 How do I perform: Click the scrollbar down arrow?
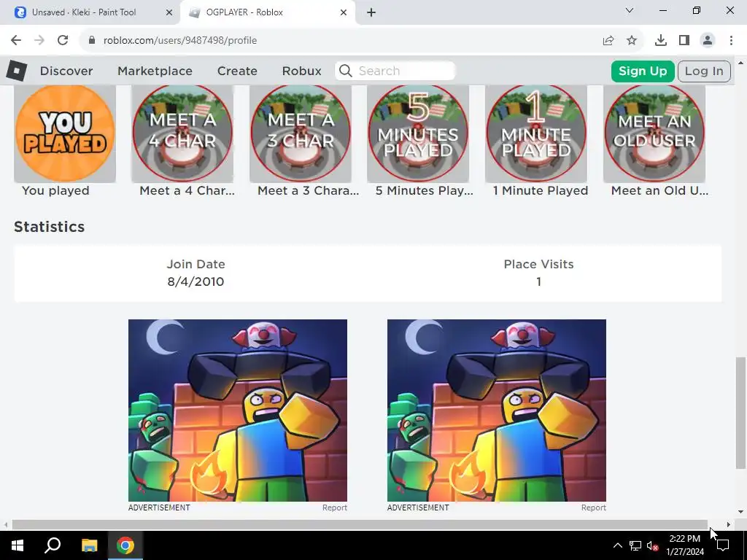tap(740, 513)
